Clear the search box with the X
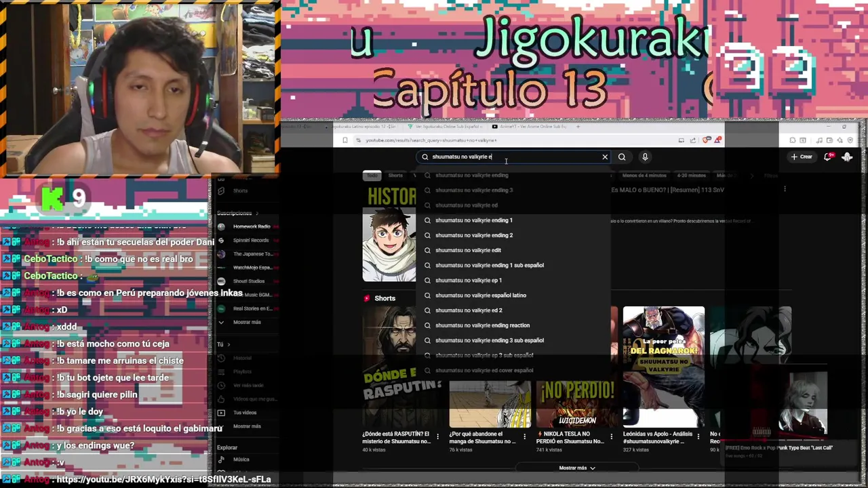This screenshot has width=868, height=488. (x=605, y=157)
